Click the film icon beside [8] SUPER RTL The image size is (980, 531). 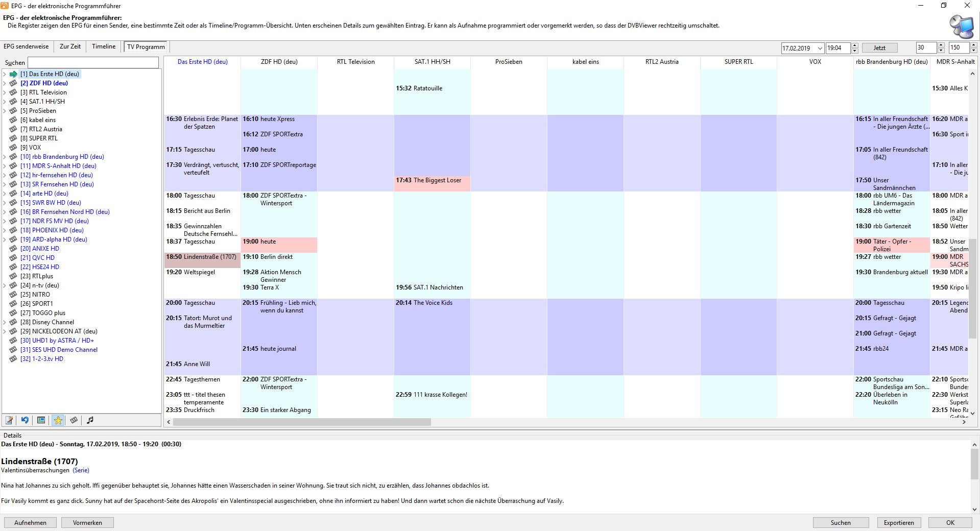coord(13,138)
